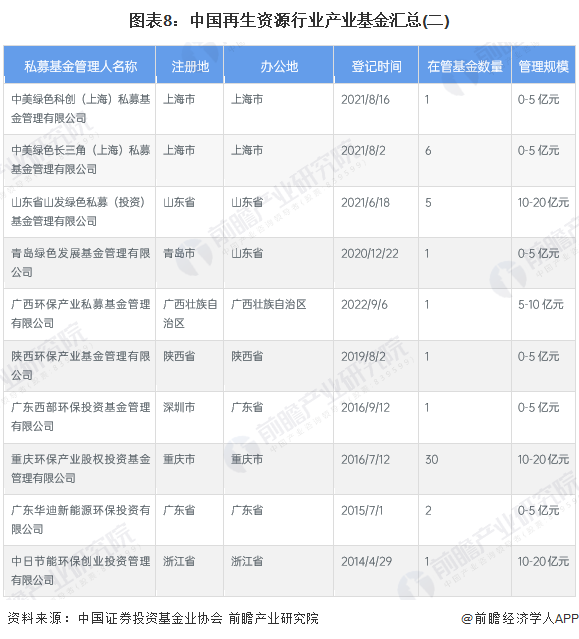Select the 注册地 column header

coord(190,66)
